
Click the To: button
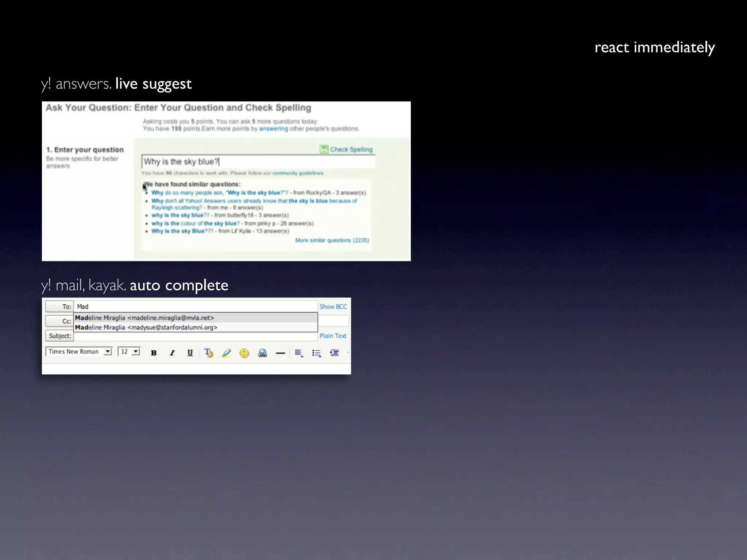(x=59, y=307)
